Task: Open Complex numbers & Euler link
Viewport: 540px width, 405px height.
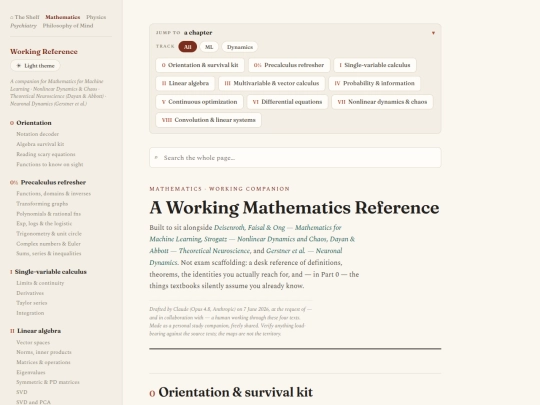Action: point(49,244)
